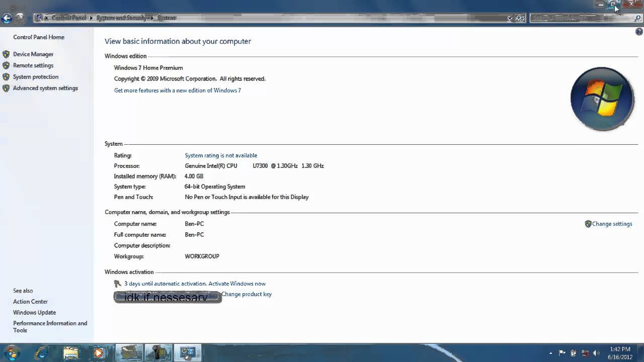Click Change settings link
Screen dimensions: 644x362
(x=612, y=224)
